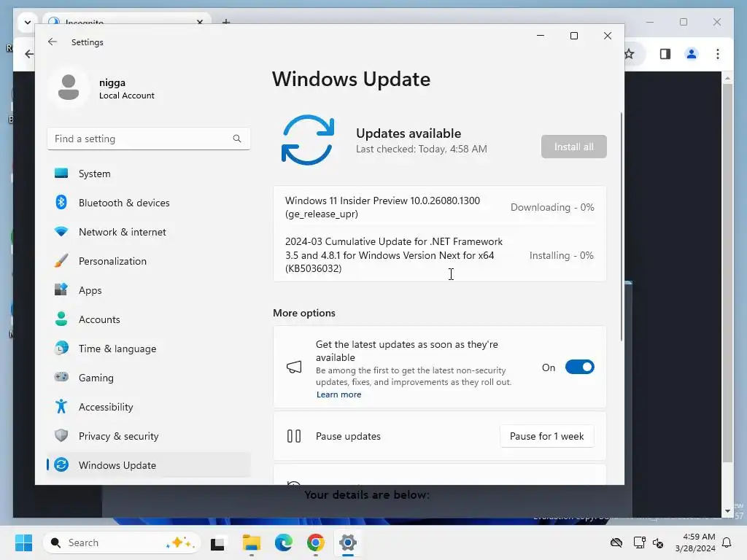Click the volume muted tray icon
This screenshot has width=747, height=560.
658,542
